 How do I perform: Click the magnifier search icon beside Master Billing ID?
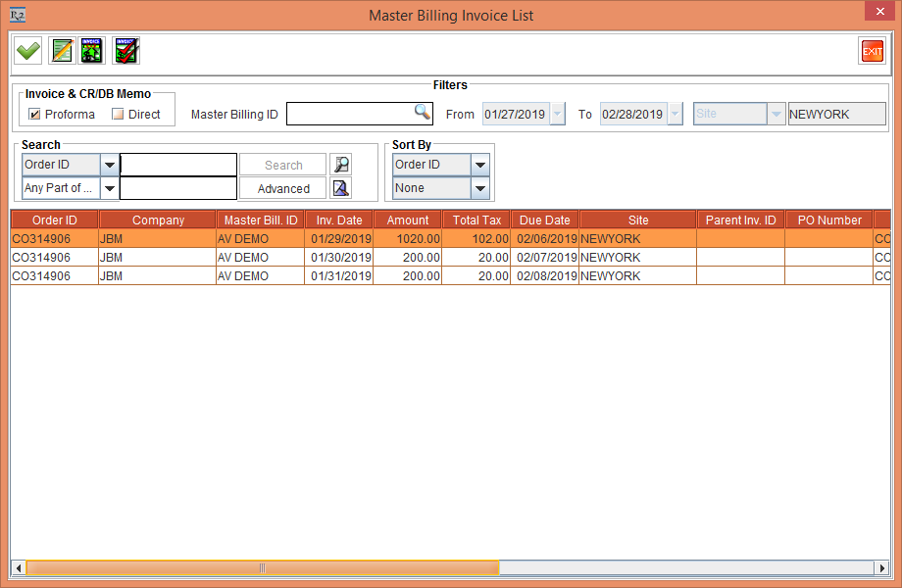click(x=423, y=113)
